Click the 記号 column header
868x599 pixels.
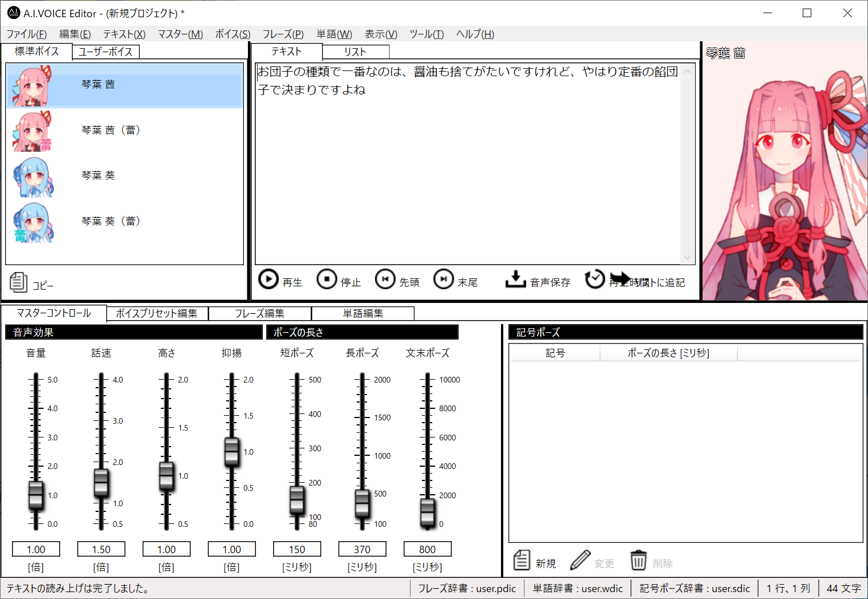[x=555, y=353]
